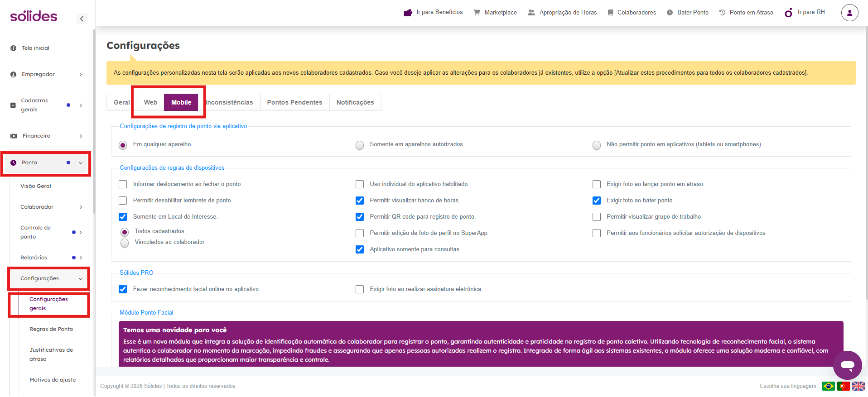Expand the Relatórios submenu arrow
This screenshot has width=868, height=397.
81,258
